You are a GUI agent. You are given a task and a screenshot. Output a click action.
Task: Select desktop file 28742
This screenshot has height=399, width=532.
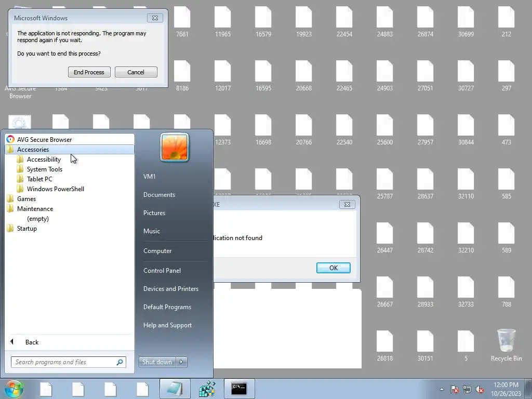[425, 238]
